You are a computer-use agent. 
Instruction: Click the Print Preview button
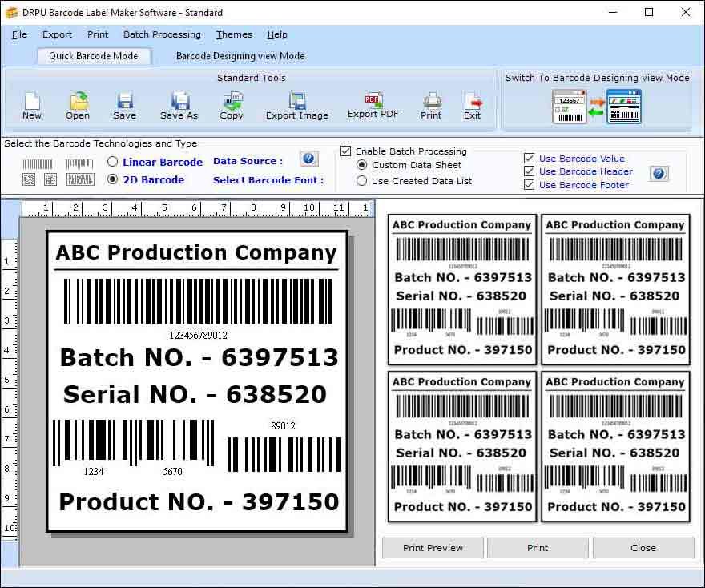tap(433, 547)
